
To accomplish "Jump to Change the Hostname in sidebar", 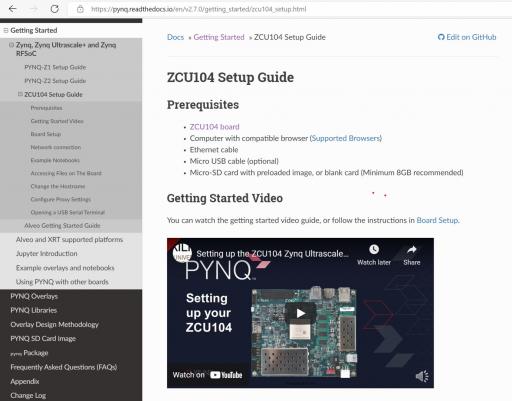I will 58,186.
